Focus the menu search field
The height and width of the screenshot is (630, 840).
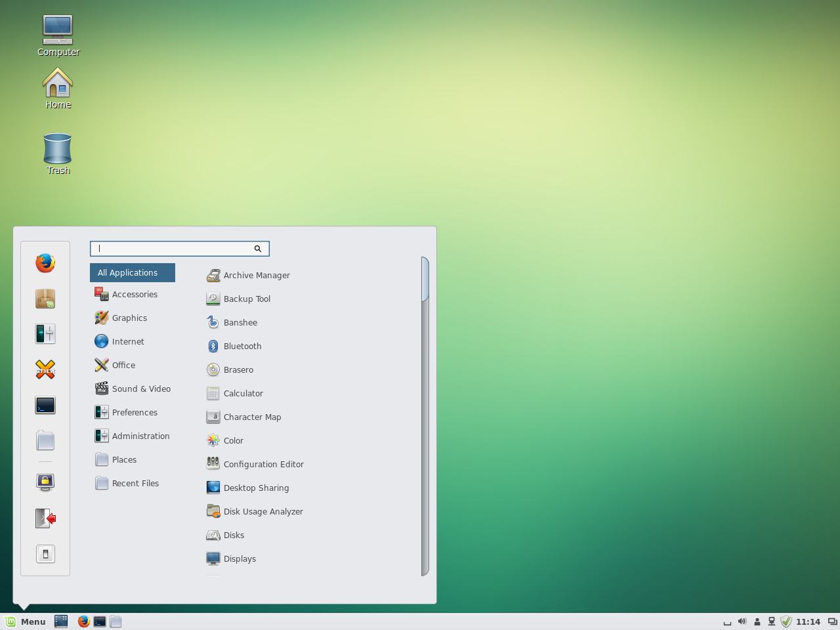click(x=180, y=249)
